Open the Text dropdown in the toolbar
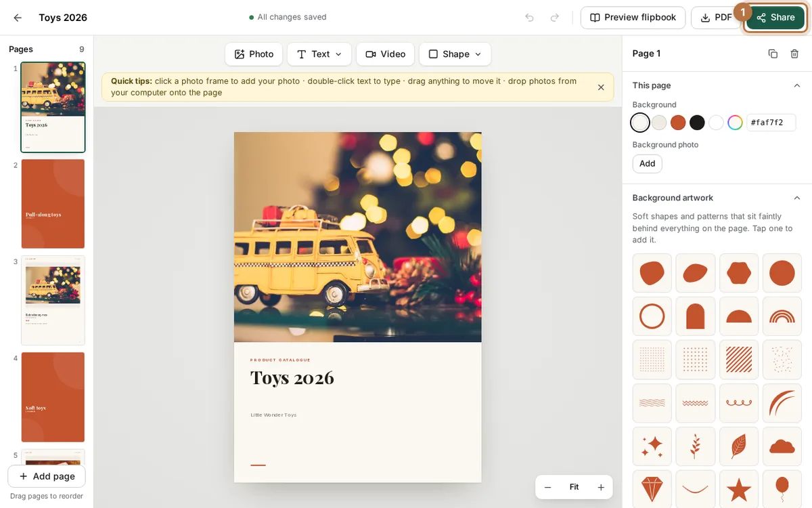This screenshot has width=812, height=508. pyautogui.click(x=319, y=54)
